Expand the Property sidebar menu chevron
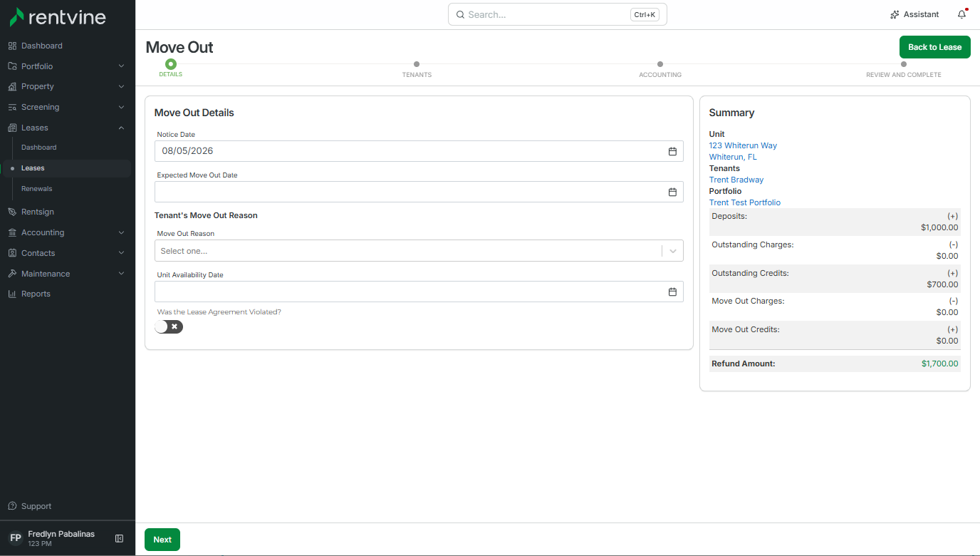980x556 pixels. coord(121,86)
